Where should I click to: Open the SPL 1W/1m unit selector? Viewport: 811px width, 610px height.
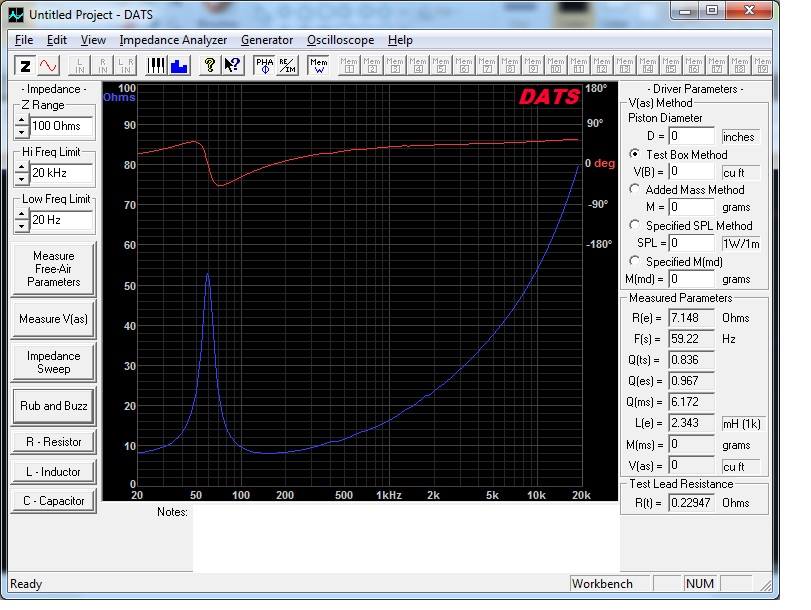tap(741, 243)
